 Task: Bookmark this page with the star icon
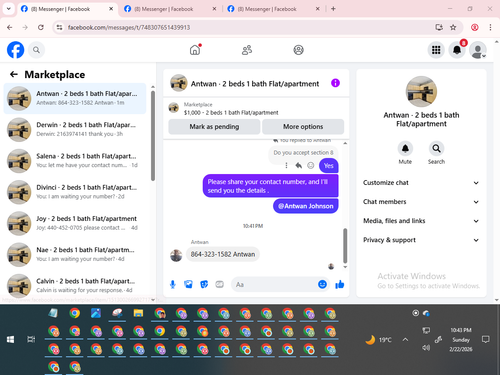click(453, 27)
